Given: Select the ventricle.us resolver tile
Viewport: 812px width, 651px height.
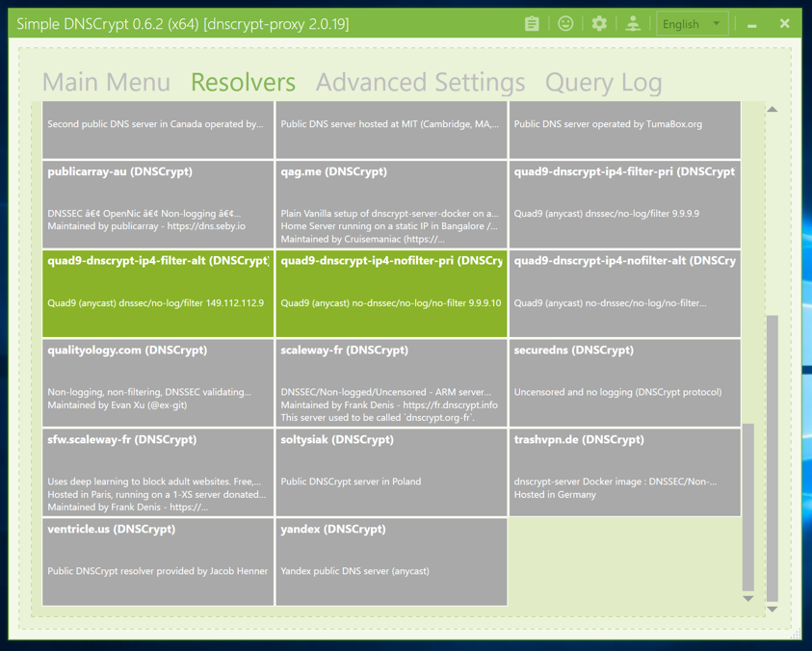Looking at the screenshot, I should click(158, 562).
